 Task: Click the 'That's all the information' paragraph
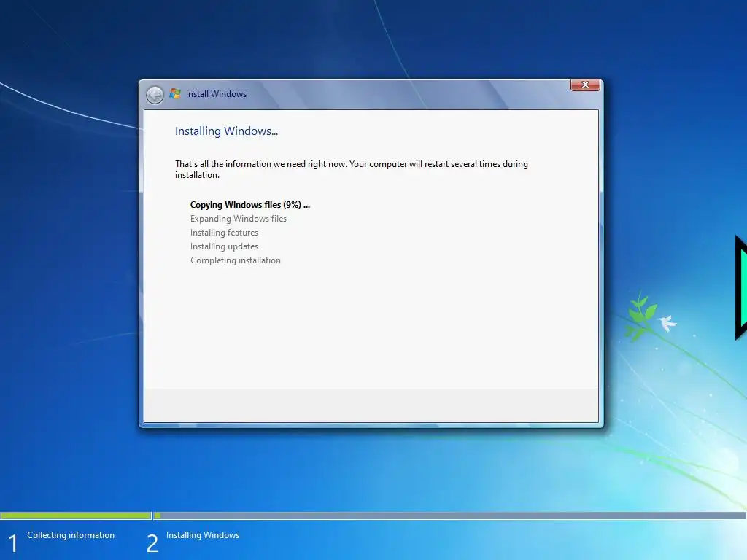pos(351,169)
